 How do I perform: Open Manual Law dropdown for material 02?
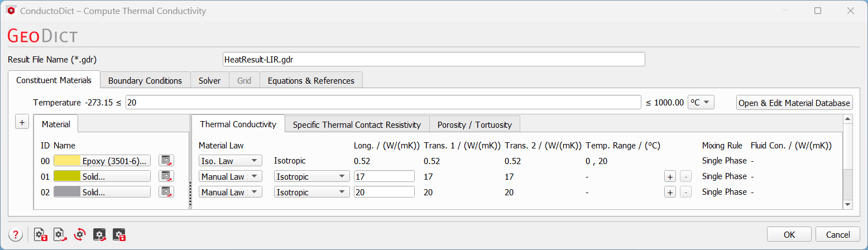coord(230,192)
